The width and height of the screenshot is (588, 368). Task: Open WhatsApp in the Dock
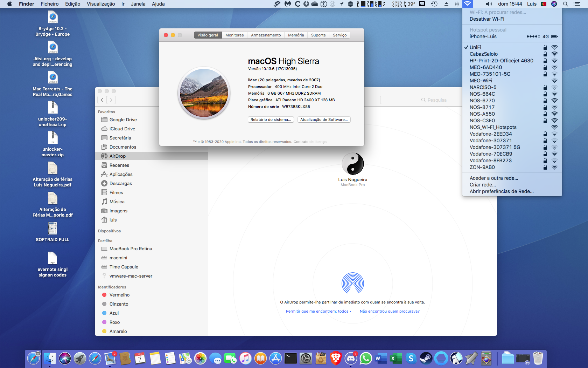[366, 358]
